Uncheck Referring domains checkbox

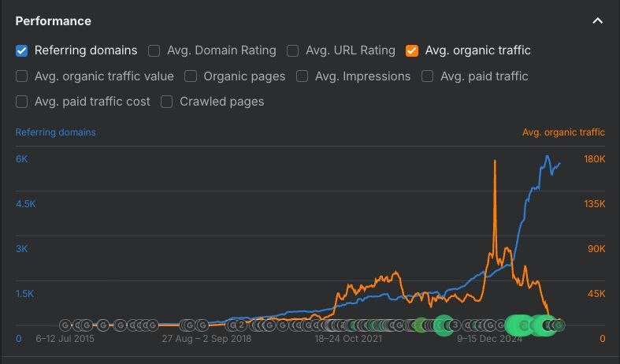click(22, 50)
